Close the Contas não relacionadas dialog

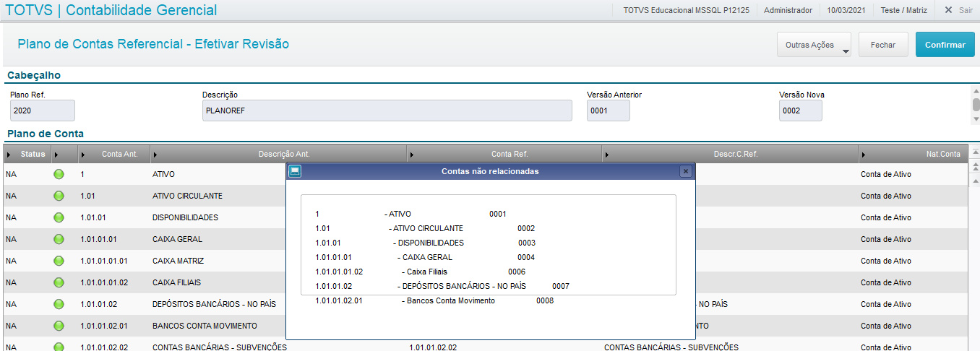click(x=686, y=171)
